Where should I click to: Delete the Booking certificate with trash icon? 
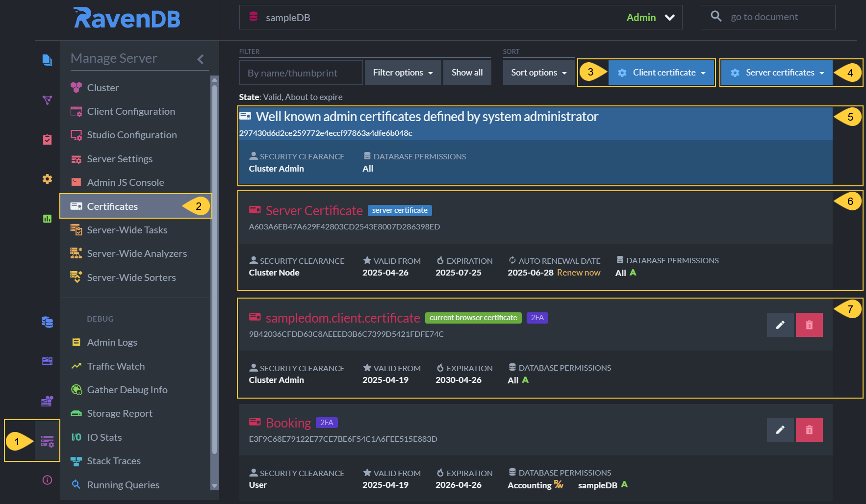tap(809, 429)
